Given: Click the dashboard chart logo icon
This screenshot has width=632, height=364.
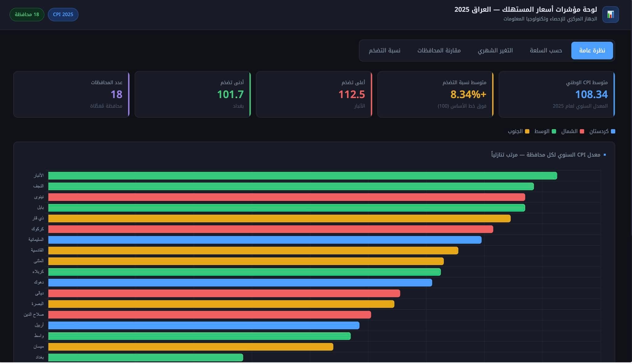Looking at the screenshot, I should tap(610, 14).
